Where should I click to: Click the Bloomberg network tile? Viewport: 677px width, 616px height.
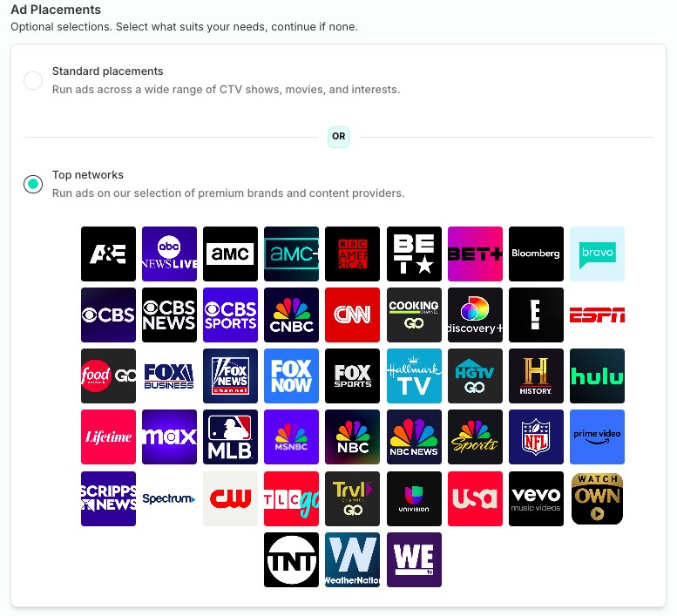pos(536,254)
